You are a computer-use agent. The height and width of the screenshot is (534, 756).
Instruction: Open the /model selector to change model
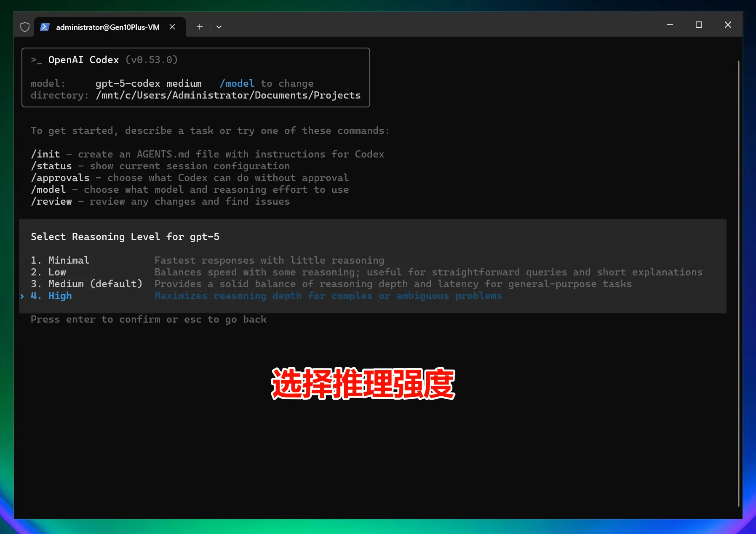tap(237, 83)
